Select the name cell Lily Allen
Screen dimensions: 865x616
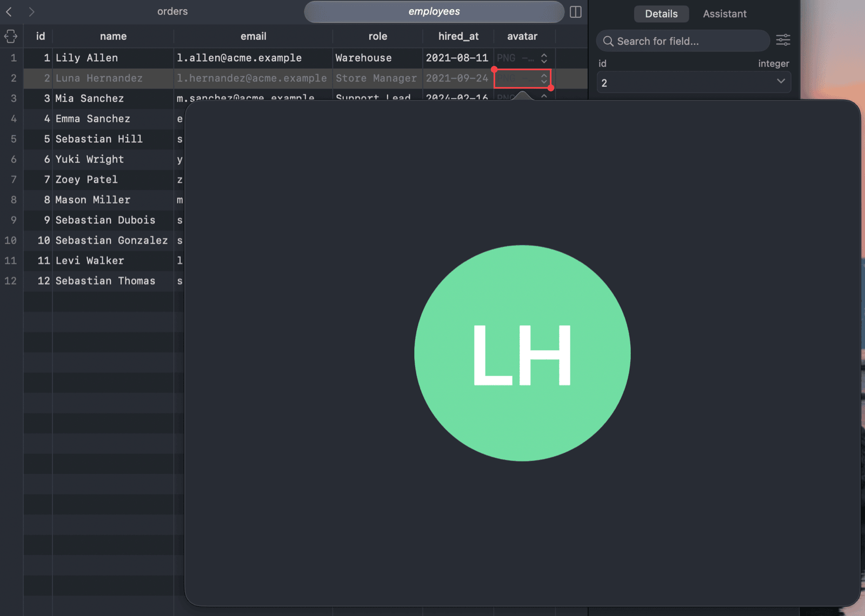[113, 58]
